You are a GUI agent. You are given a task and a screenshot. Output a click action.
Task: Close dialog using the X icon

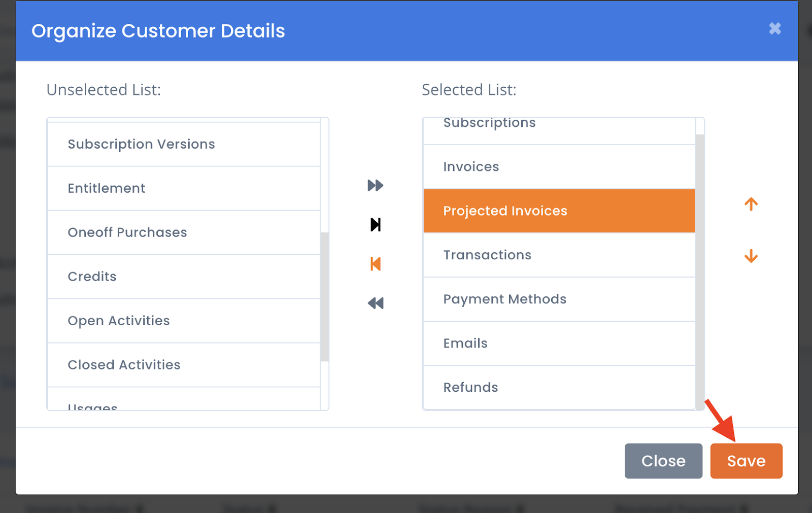pyautogui.click(x=775, y=28)
